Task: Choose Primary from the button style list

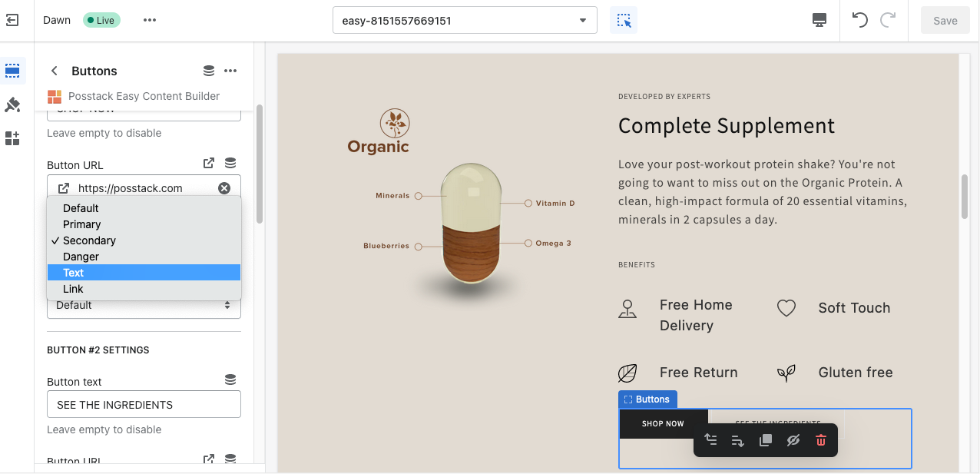Action: coord(144,224)
